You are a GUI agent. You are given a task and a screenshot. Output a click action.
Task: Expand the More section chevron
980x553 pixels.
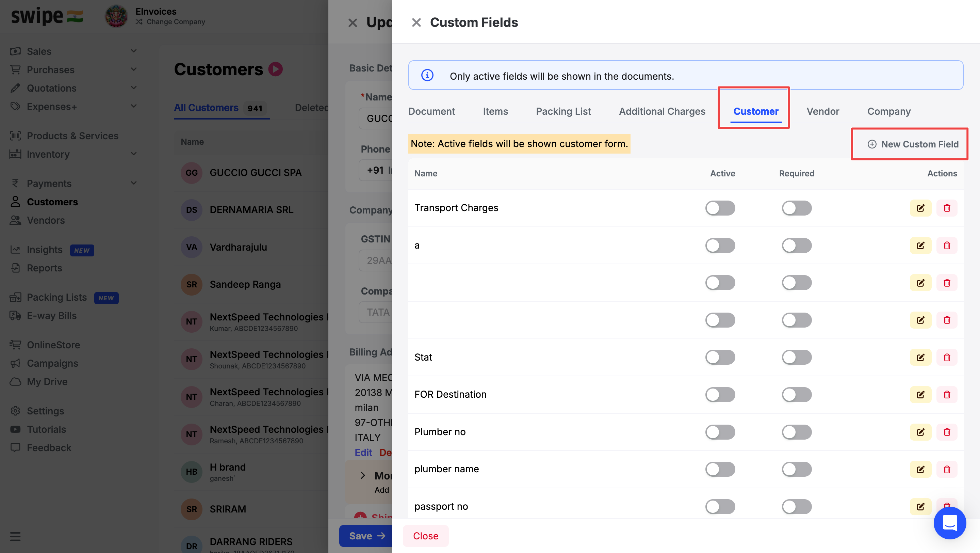pos(362,475)
